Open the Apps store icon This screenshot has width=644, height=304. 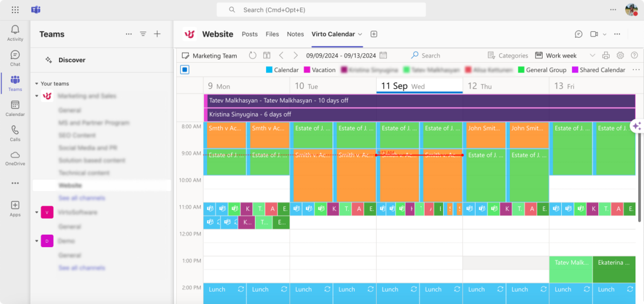click(15, 208)
